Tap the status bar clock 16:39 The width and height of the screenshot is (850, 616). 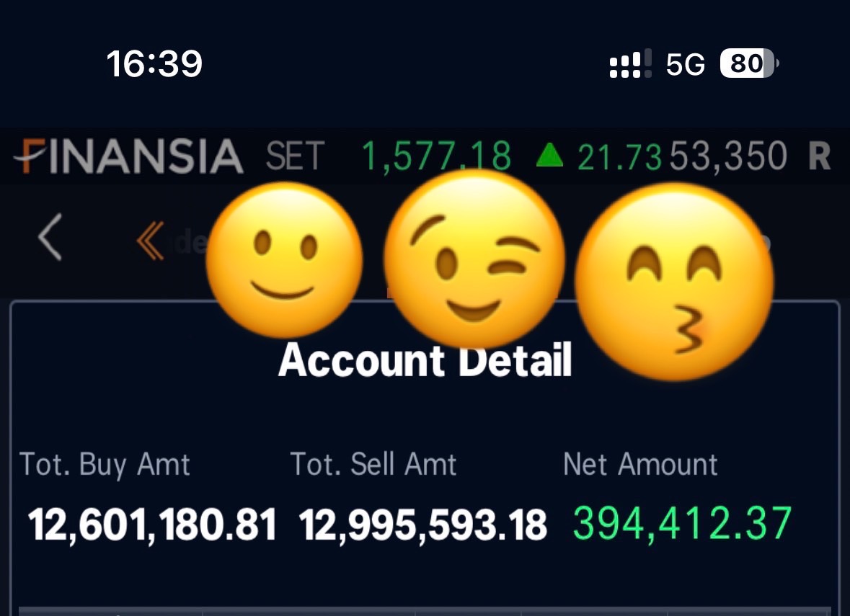pyautogui.click(x=154, y=64)
